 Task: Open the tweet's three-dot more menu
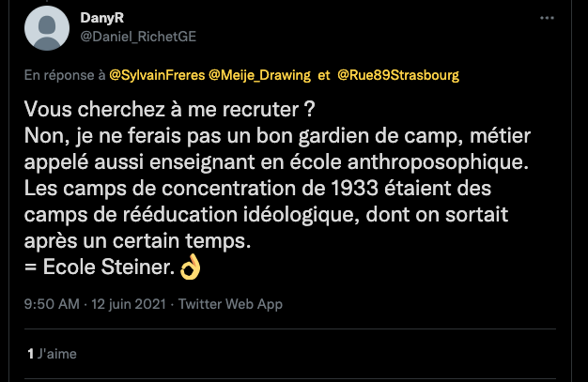tap(547, 18)
